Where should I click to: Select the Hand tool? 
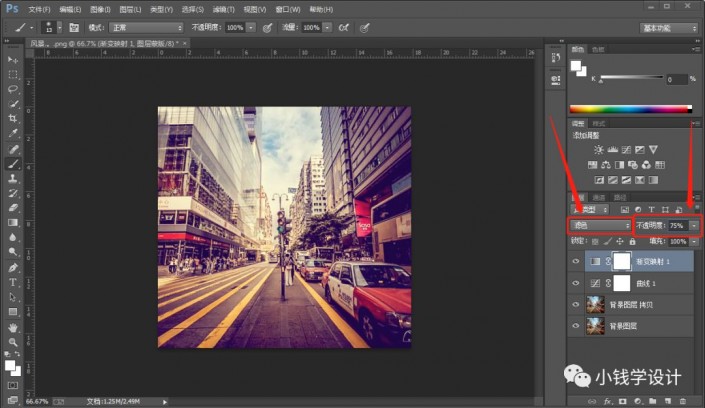(x=14, y=327)
